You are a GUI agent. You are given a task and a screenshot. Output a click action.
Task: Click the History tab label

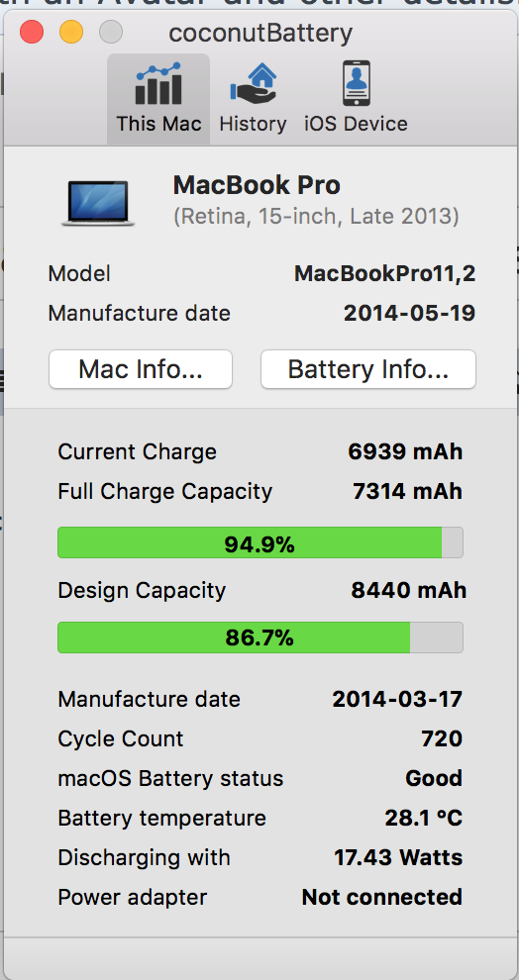[253, 123]
